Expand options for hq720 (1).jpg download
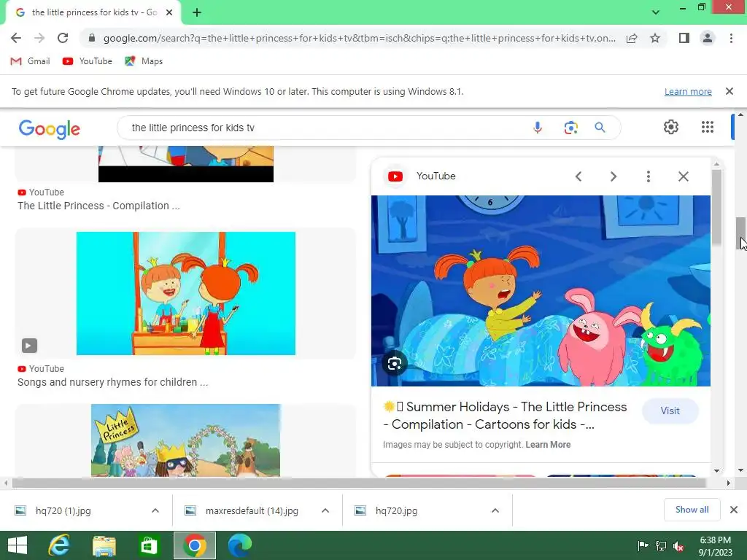Image resolution: width=747 pixels, height=560 pixels. click(x=155, y=510)
